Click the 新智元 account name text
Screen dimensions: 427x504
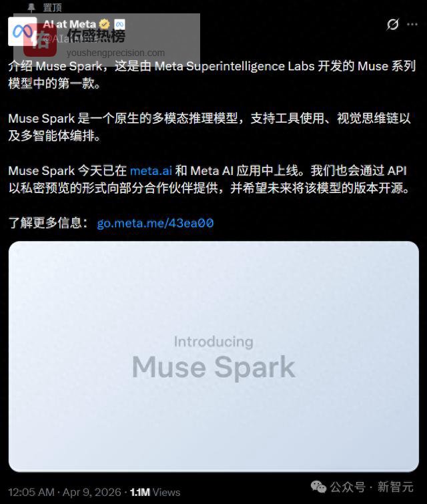pos(395,487)
